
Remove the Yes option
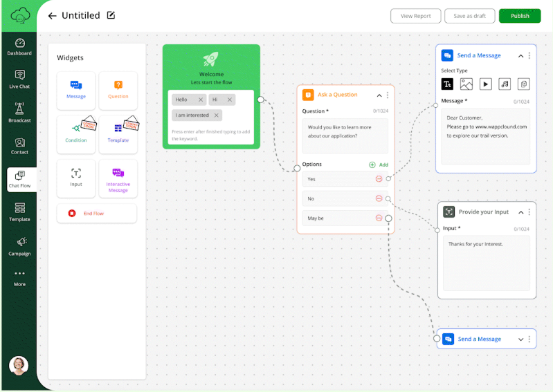379,179
